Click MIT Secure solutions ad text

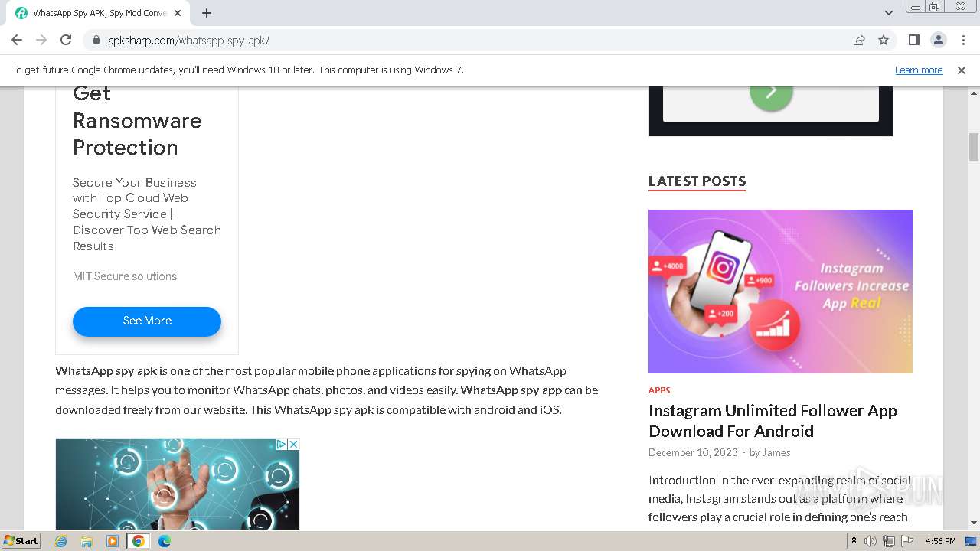[x=125, y=276]
